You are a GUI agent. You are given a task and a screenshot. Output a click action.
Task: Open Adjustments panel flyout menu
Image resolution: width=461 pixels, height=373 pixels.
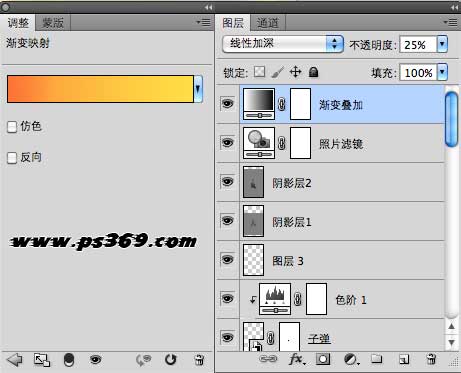click(x=203, y=22)
